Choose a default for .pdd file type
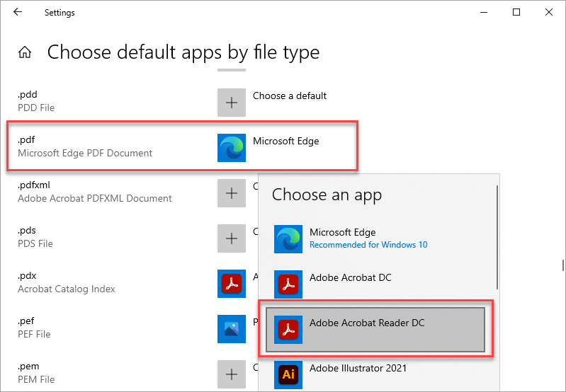Image resolution: width=566 pixels, height=392 pixels. (x=290, y=96)
